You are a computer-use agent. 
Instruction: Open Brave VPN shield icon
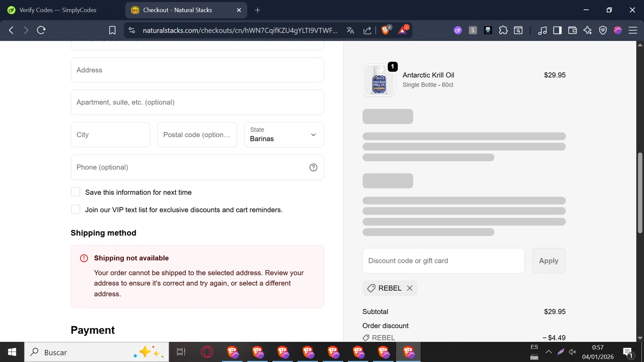(x=603, y=30)
